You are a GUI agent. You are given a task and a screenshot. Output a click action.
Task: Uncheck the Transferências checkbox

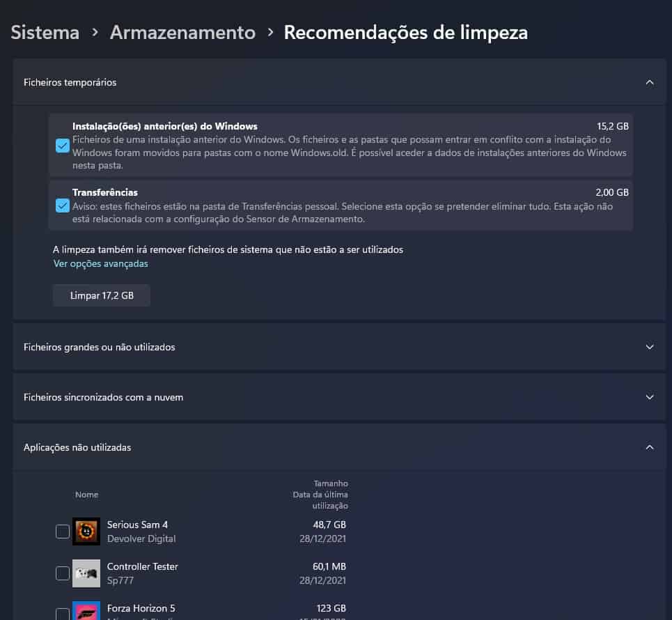coord(62,206)
